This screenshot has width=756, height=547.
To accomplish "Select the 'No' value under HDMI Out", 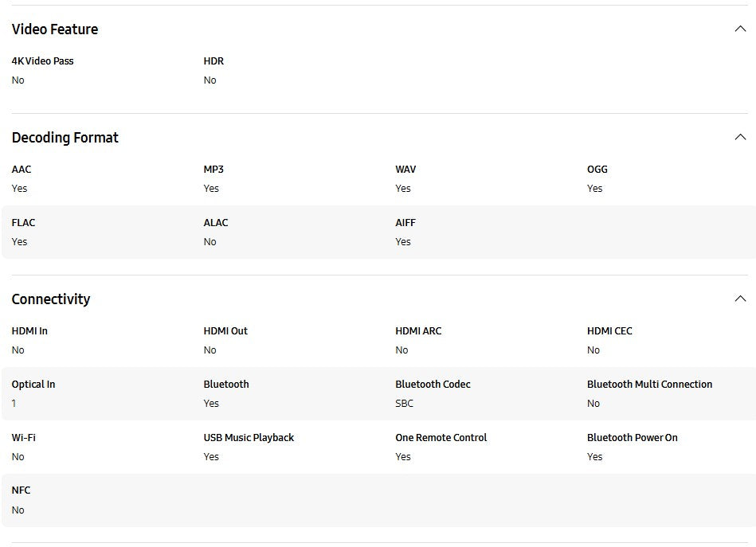I will (210, 350).
